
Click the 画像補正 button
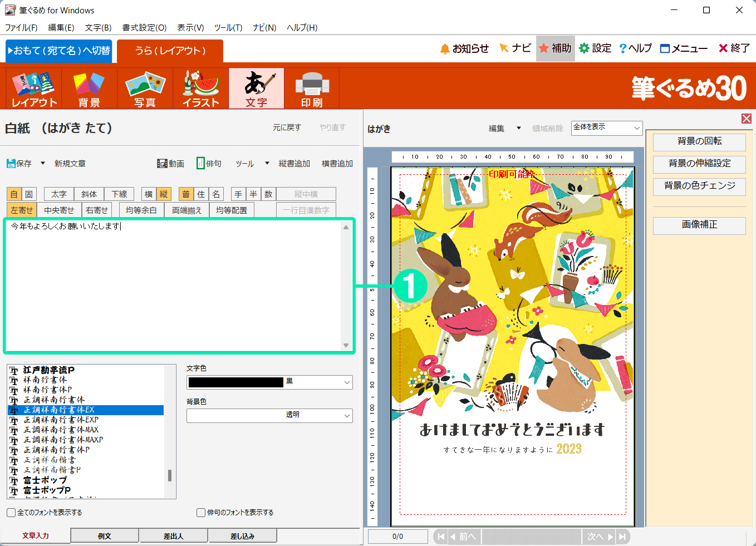click(x=699, y=225)
